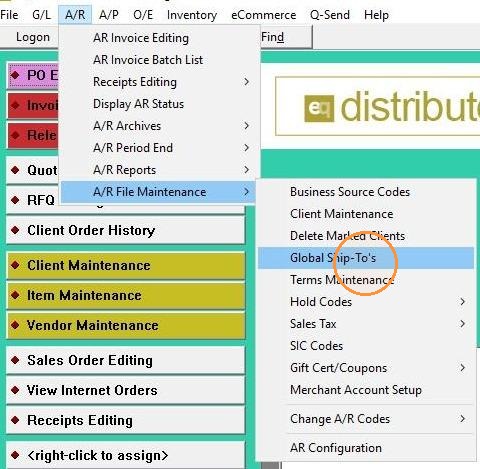Screen dimensions: 480x469
Task: Click diamond bullet beside Item Maintenance
Action: click(x=15, y=295)
